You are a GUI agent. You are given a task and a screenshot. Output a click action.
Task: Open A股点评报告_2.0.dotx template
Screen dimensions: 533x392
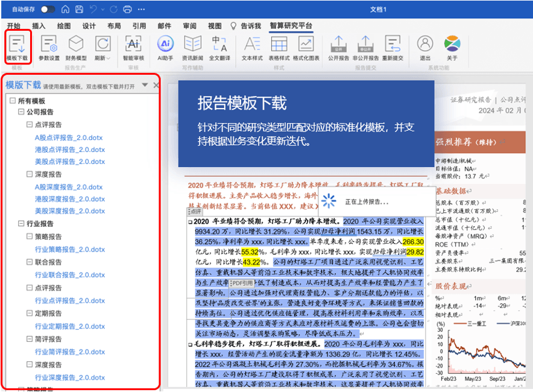tap(69, 138)
